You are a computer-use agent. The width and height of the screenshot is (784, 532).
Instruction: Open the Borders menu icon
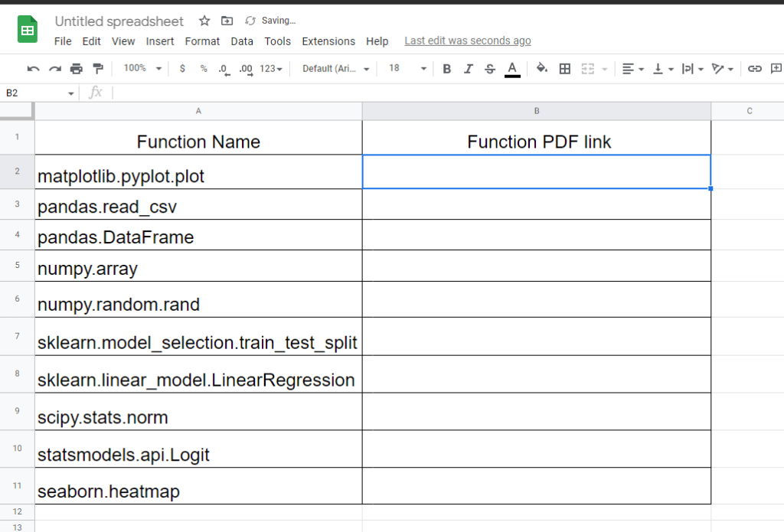563,68
